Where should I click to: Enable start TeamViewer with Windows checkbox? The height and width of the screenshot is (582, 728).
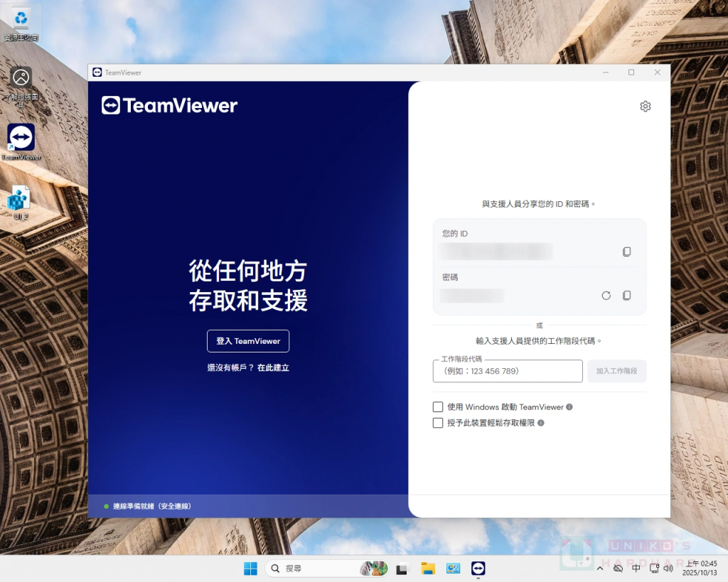438,407
